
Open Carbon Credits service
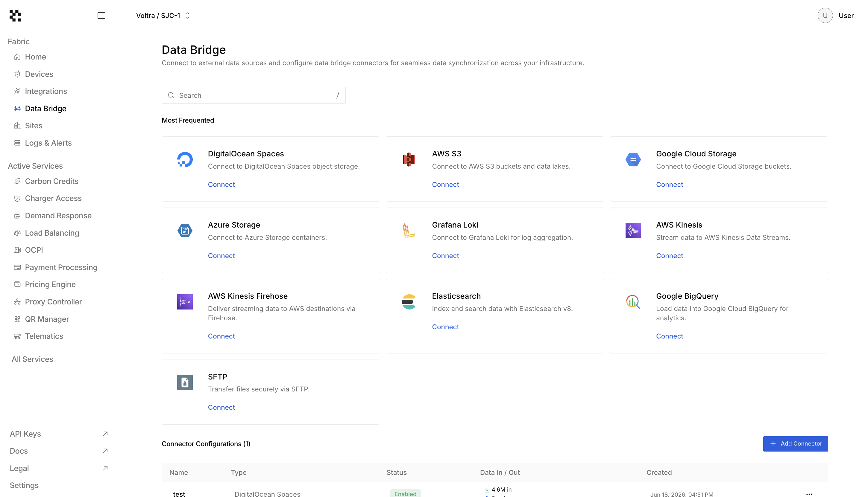point(51,181)
